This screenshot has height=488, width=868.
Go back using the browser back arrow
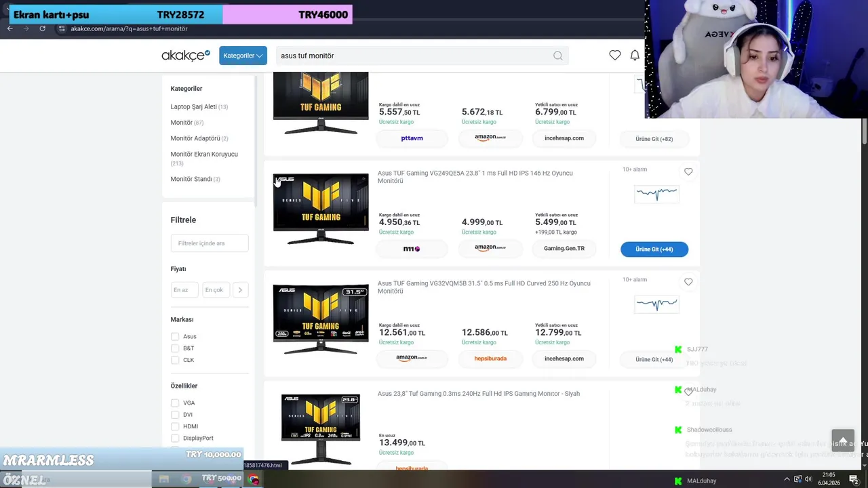click(x=10, y=28)
